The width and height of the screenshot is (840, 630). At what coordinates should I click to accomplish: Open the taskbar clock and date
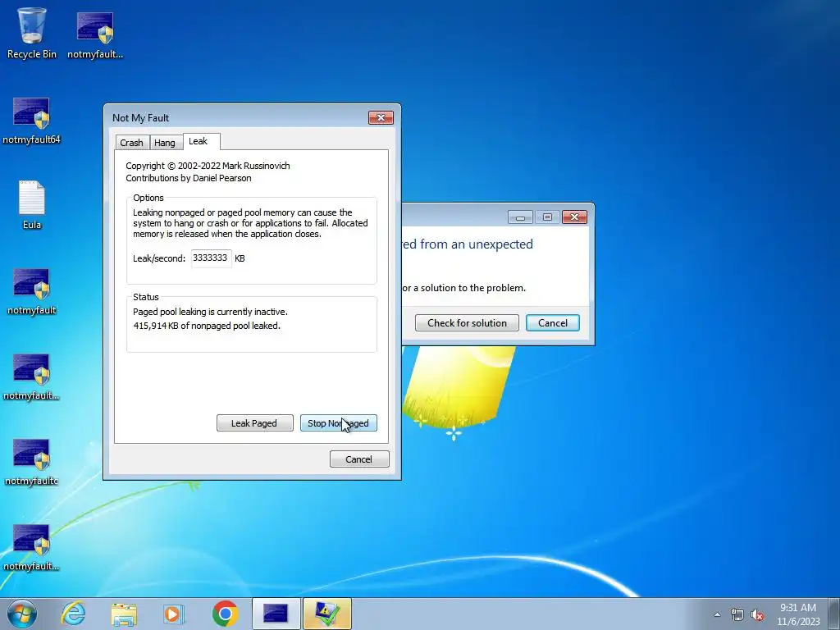point(798,614)
